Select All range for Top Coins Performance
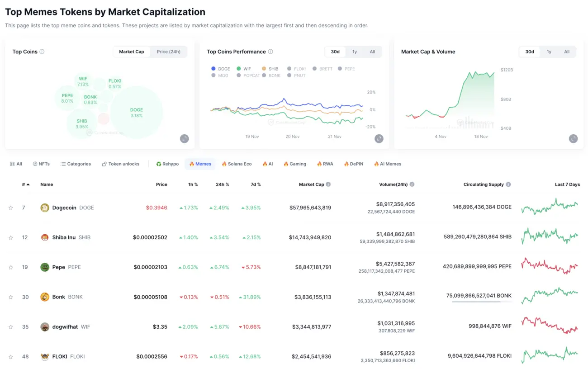This screenshot has height=369, width=588. pyautogui.click(x=372, y=52)
